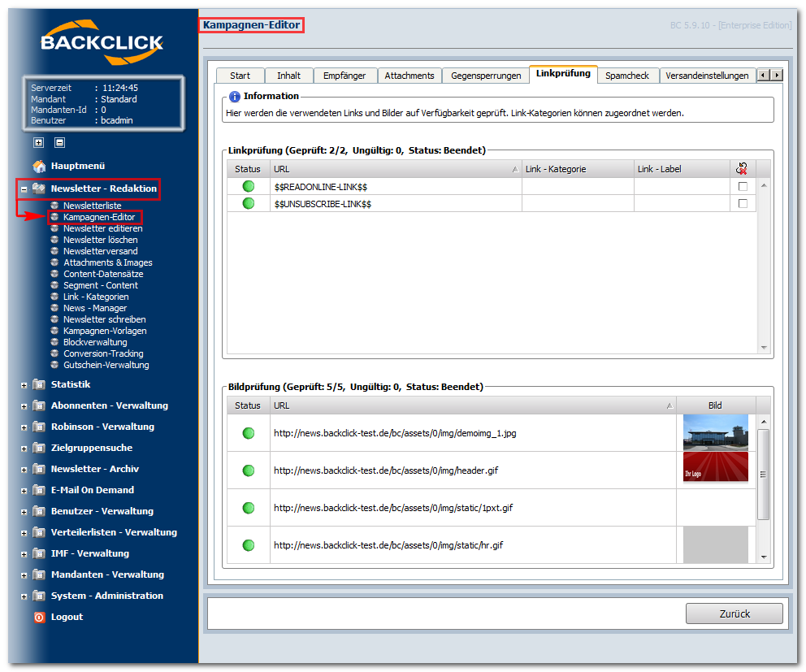806x672 pixels.
Task: Check the box for $$READONLINE-LINK$$ row
Action: (743, 187)
